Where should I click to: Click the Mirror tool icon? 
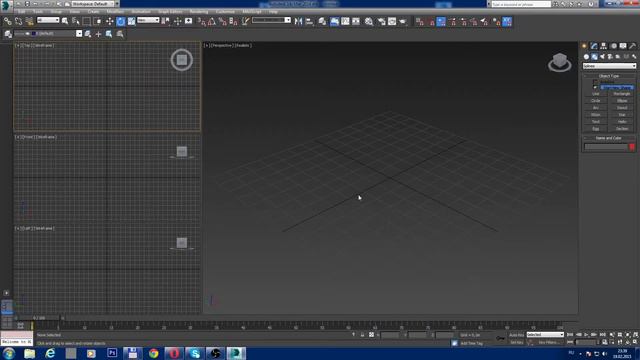click(x=298, y=21)
